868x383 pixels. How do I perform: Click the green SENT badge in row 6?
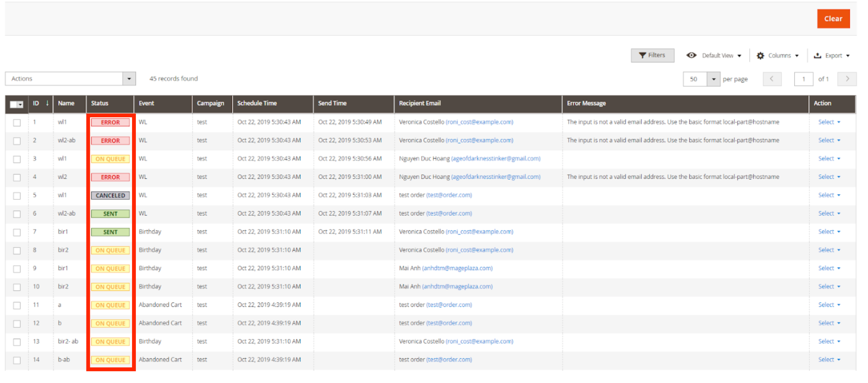[110, 214]
